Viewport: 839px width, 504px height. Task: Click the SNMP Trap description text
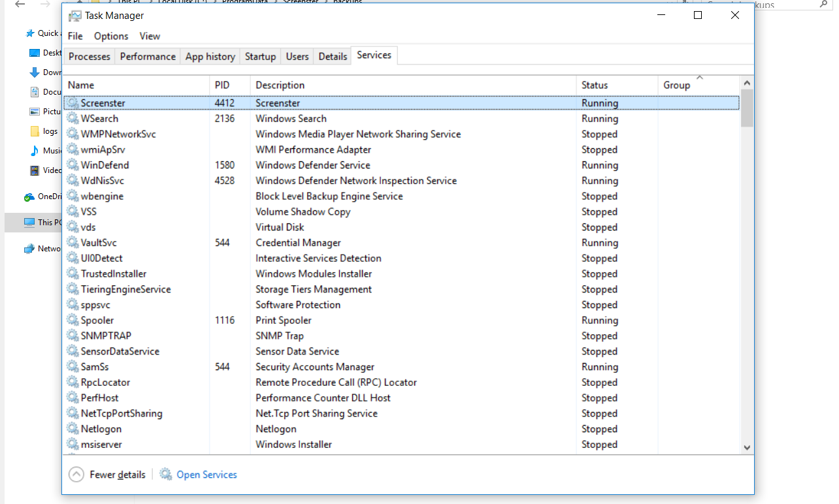280,336
